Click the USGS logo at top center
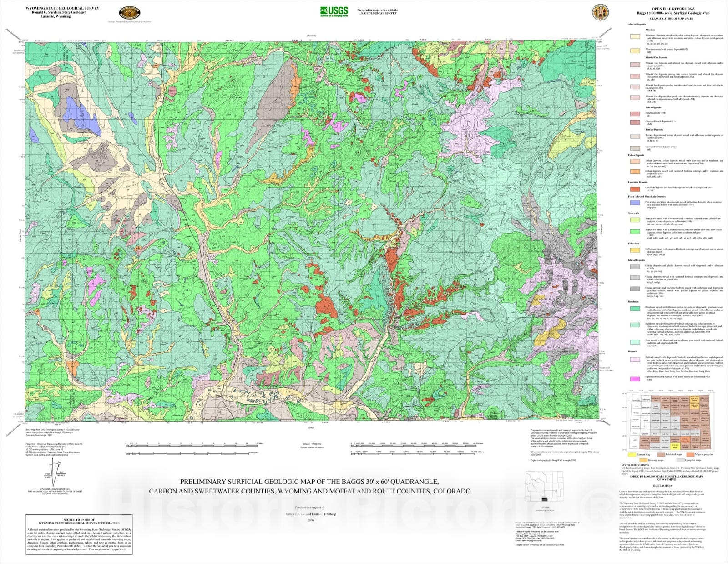 pyautogui.click(x=334, y=11)
